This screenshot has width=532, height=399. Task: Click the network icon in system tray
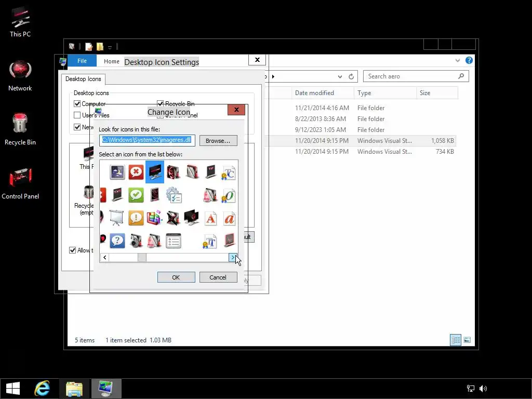coord(471,389)
